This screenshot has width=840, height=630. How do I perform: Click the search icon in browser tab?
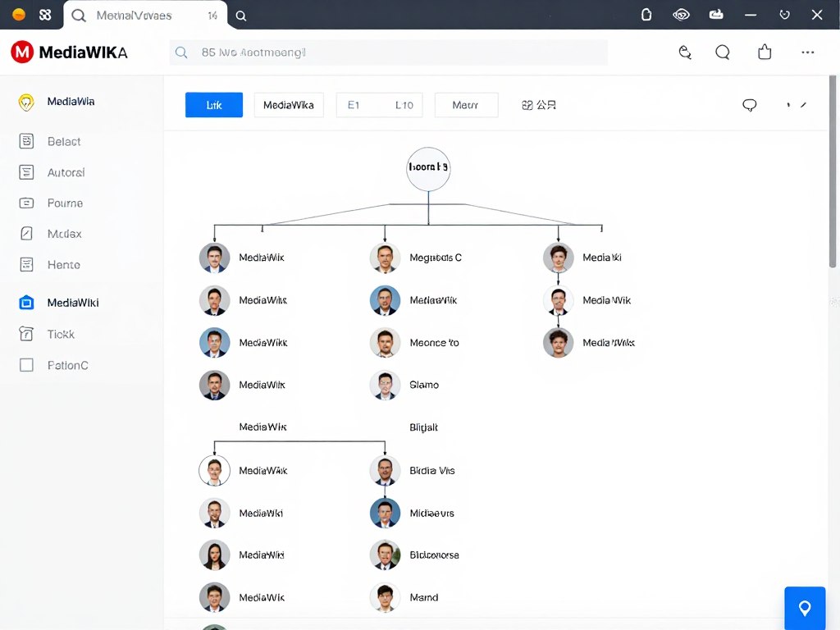(79, 16)
